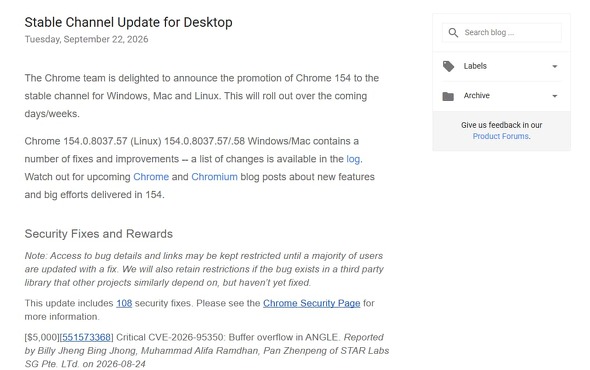
Task: Focus the Search blog input field
Action: point(502,33)
